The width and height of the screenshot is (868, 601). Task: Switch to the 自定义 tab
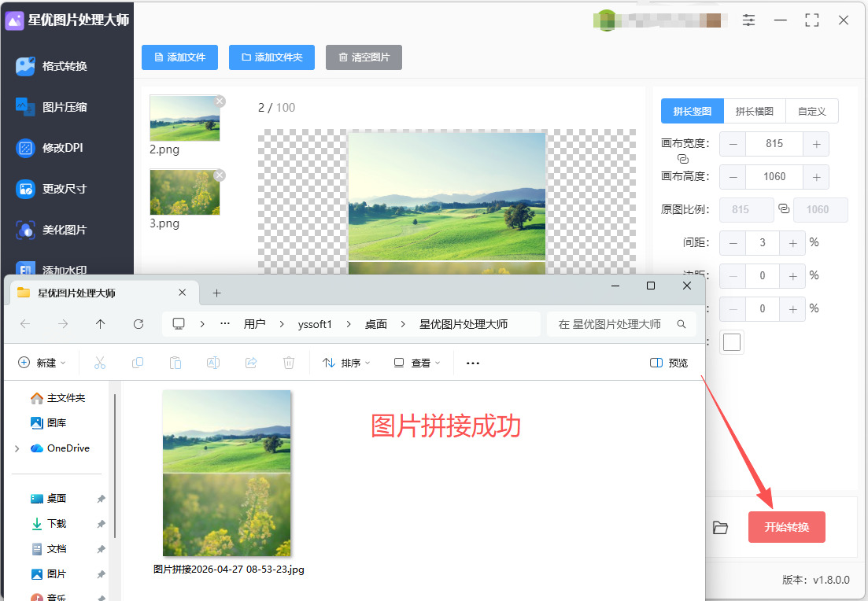click(811, 111)
